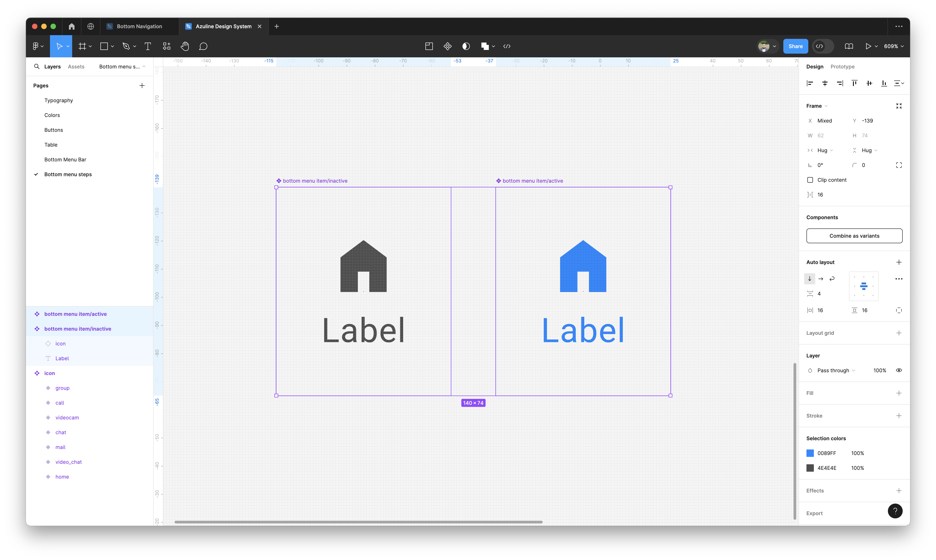
Task: Select the Text tool
Action: coord(148,46)
